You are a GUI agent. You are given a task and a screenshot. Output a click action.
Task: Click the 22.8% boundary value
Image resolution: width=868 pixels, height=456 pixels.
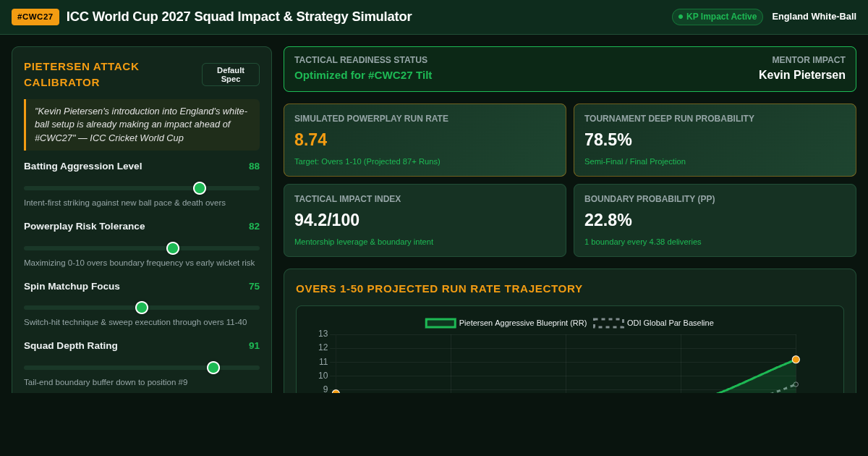pos(608,220)
